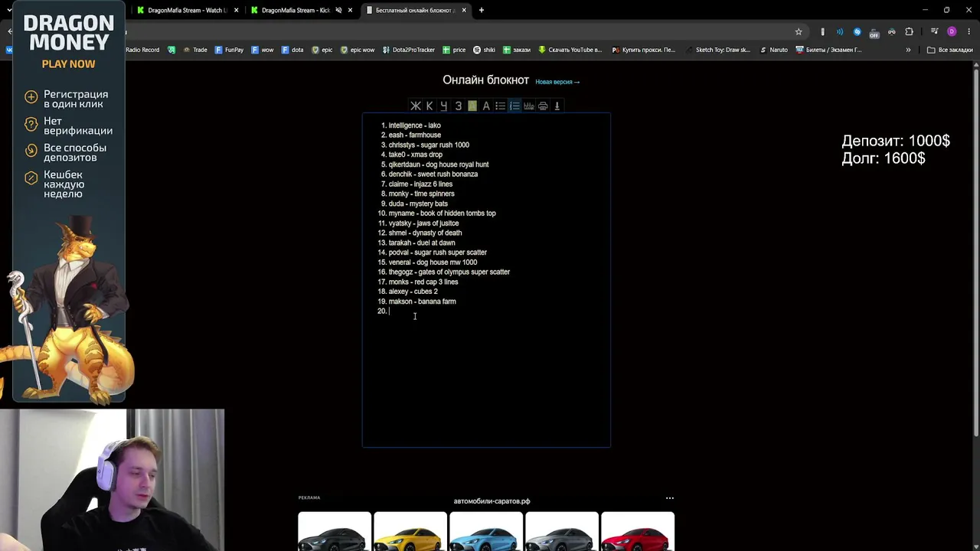Open the 'Dota2ProTracker' bookmark
The width and height of the screenshot is (980, 551).
[409, 50]
